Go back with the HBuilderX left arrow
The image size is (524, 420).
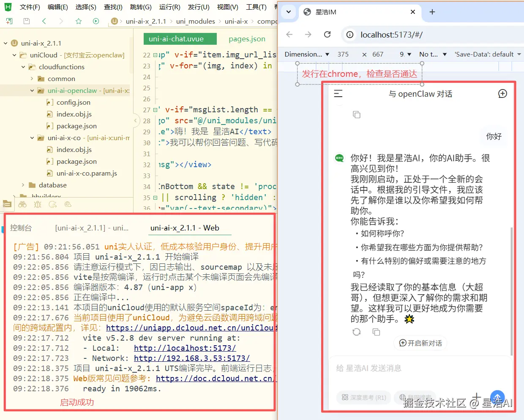44,21
